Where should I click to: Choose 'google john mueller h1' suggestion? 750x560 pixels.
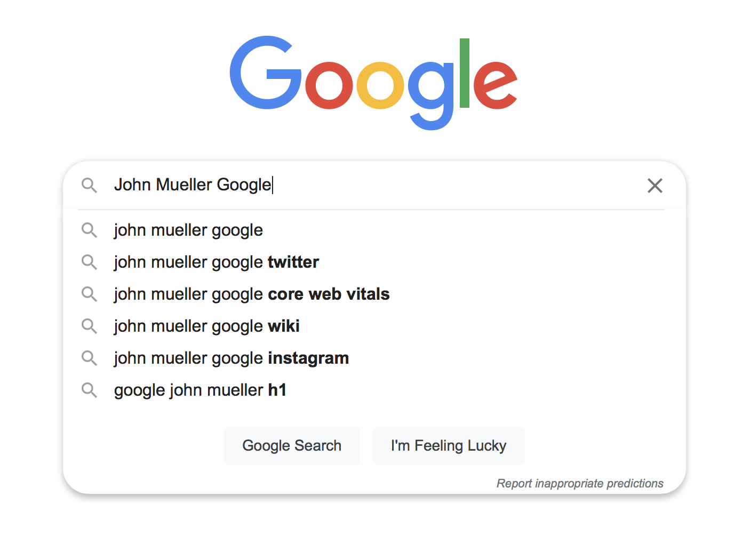[x=200, y=390]
